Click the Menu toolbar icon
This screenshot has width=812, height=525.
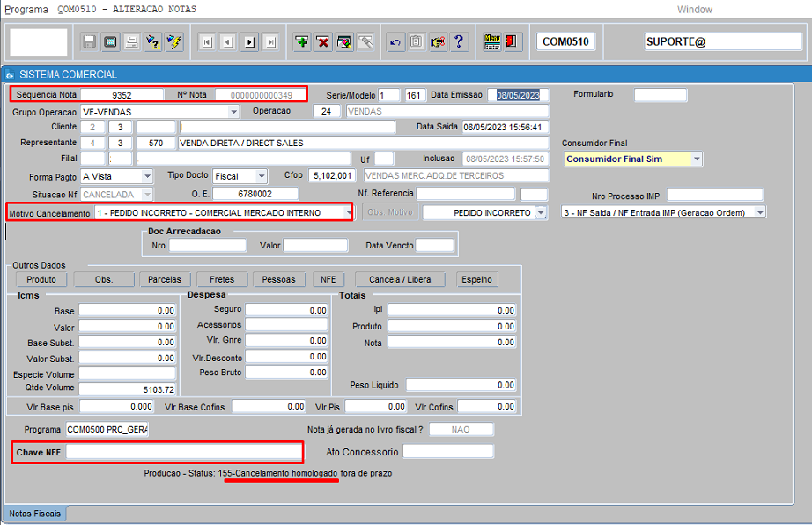(x=492, y=41)
